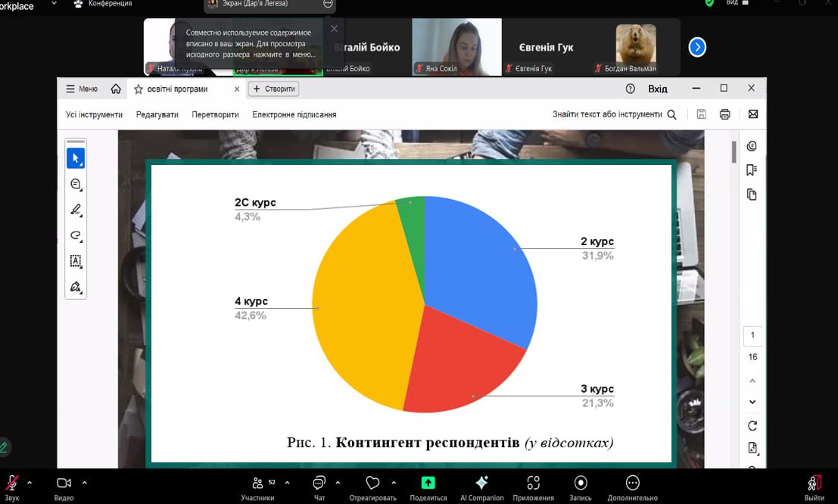Open the page display document icon
The width and height of the screenshot is (838, 504).
click(x=752, y=448)
